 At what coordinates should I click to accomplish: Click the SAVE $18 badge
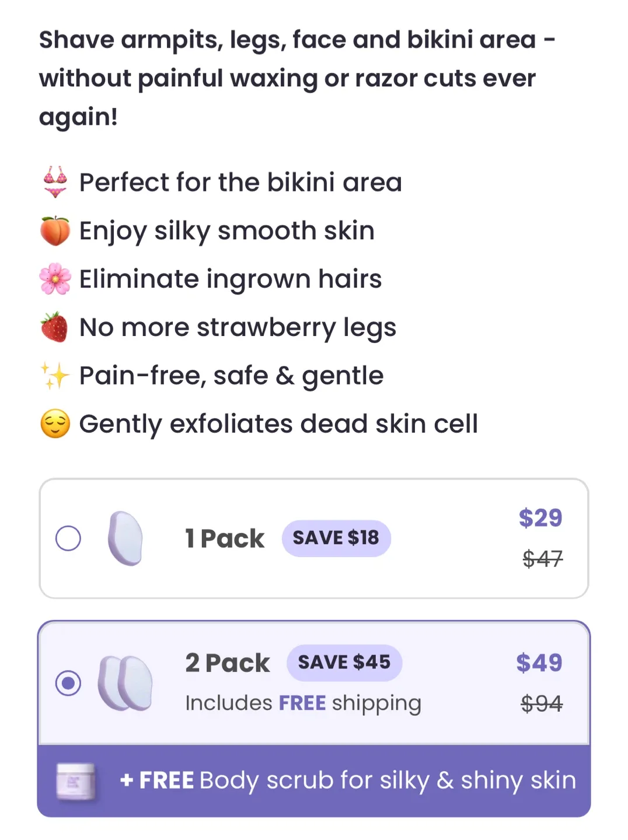(336, 538)
